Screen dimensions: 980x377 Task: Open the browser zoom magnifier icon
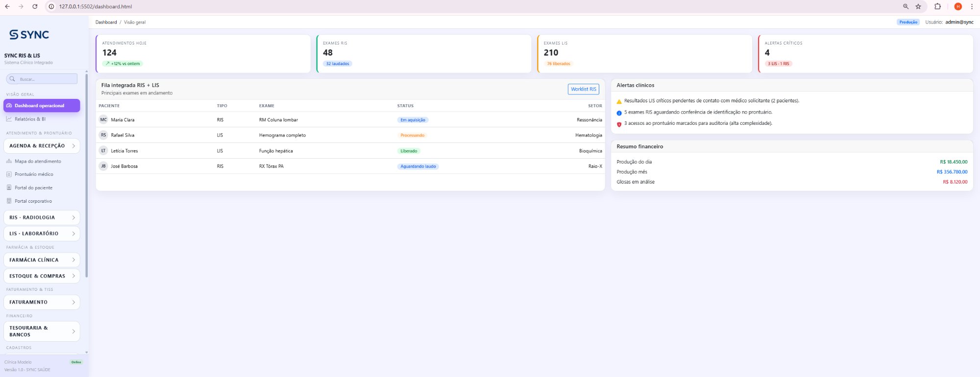906,6
